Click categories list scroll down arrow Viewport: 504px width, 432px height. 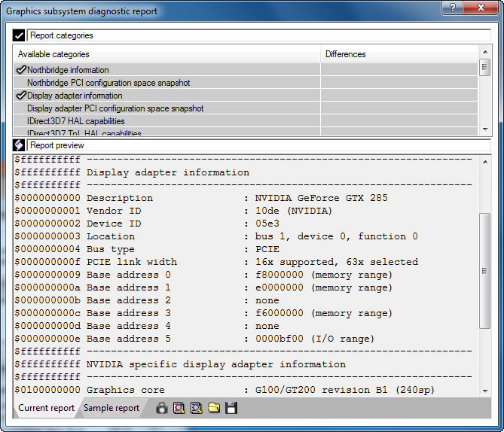485,129
